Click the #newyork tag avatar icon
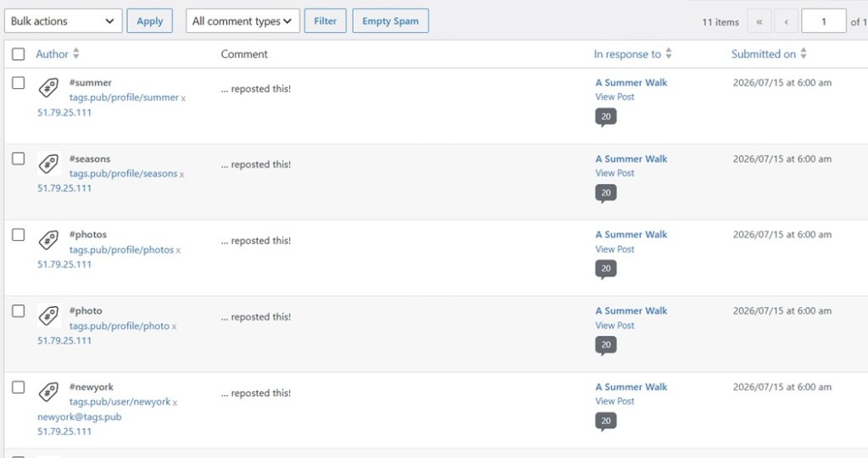868x458 pixels. coord(48,392)
